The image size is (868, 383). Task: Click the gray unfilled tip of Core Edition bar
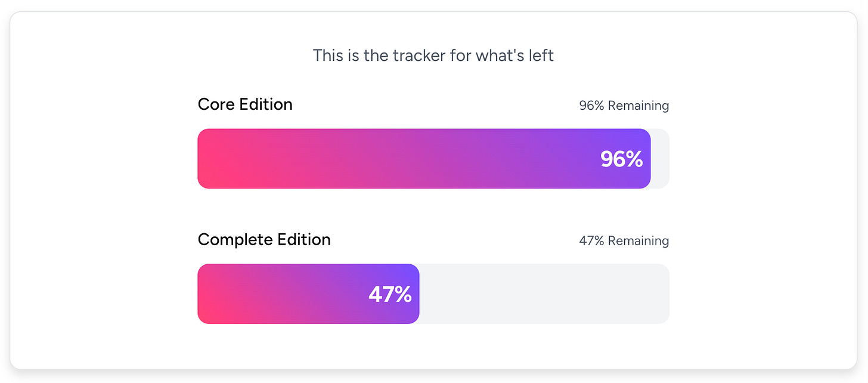tap(661, 159)
